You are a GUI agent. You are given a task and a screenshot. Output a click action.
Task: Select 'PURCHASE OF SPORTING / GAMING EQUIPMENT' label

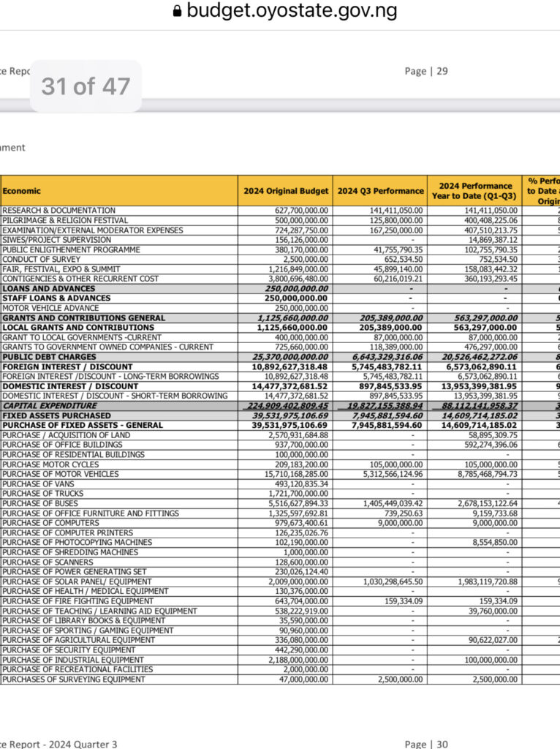click(88, 631)
